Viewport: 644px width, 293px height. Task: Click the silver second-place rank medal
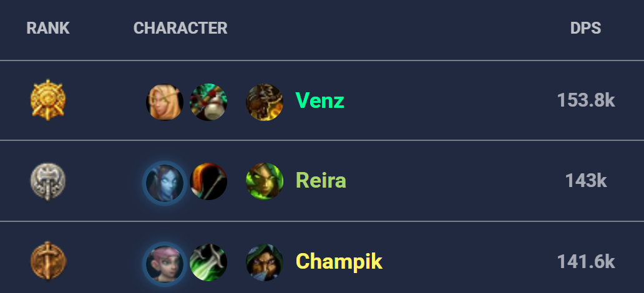click(48, 181)
